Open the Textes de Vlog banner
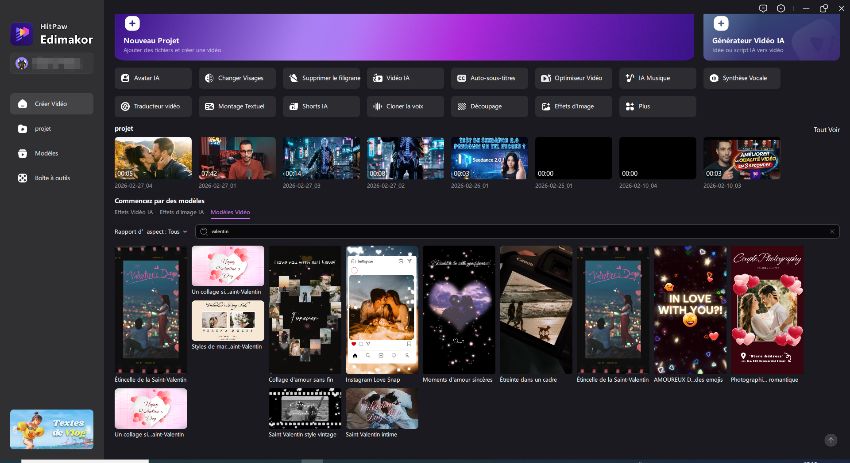Screen dimensions: 850x463 click(51, 429)
